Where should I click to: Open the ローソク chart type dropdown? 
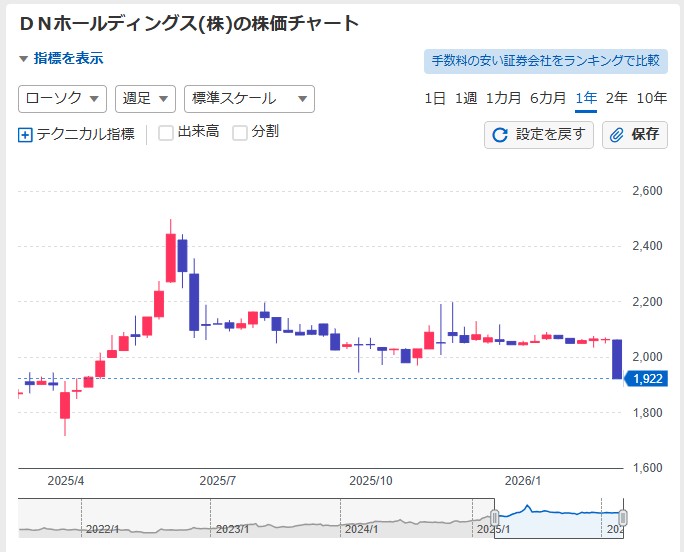[62, 99]
